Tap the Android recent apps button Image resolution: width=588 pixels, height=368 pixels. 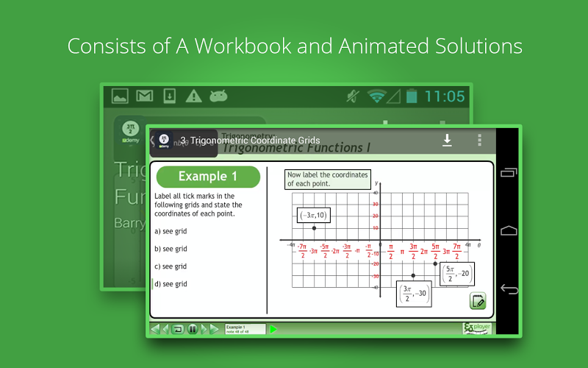pos(509,172)
